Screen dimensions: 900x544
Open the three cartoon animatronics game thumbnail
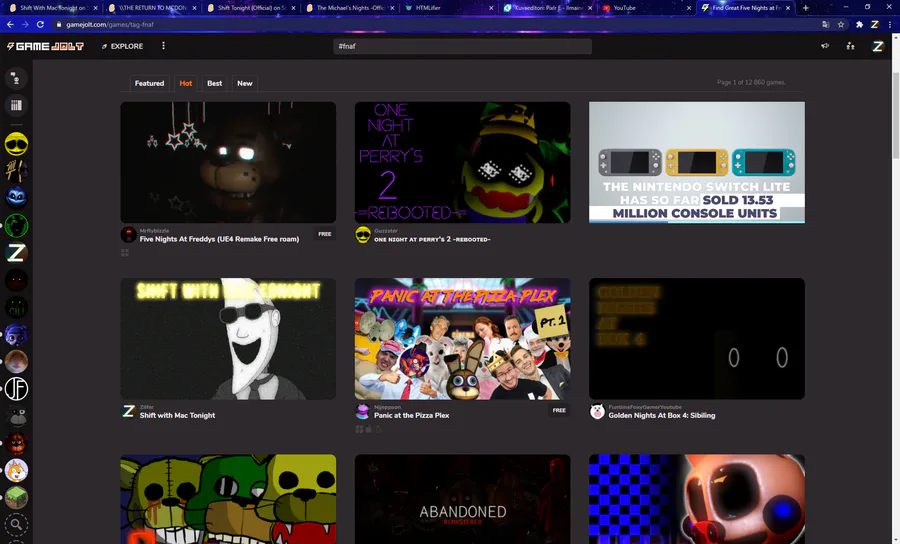pyautogui.click(x=228, y=499)
